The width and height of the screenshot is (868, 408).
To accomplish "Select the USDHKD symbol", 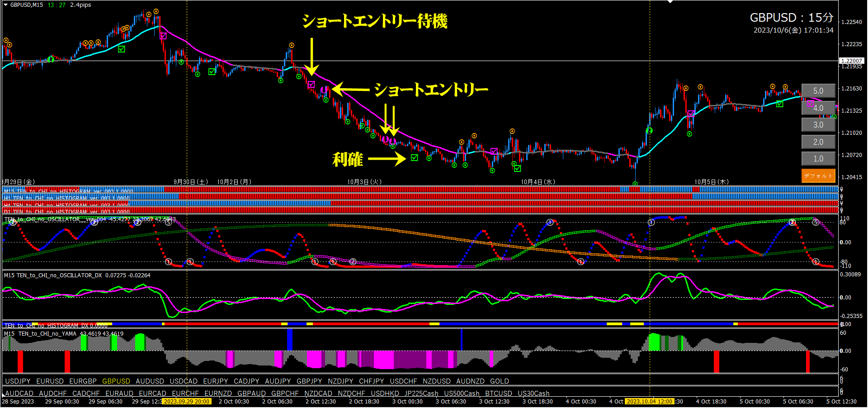I will (x=385, y=394).
